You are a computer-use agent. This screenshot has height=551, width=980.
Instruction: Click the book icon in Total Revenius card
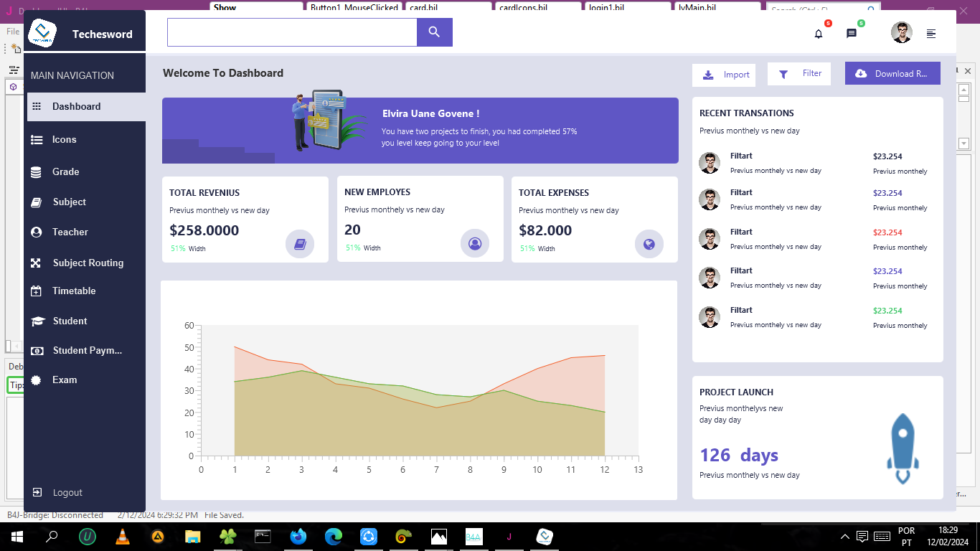pyautogui.click(x=300, y=244)
